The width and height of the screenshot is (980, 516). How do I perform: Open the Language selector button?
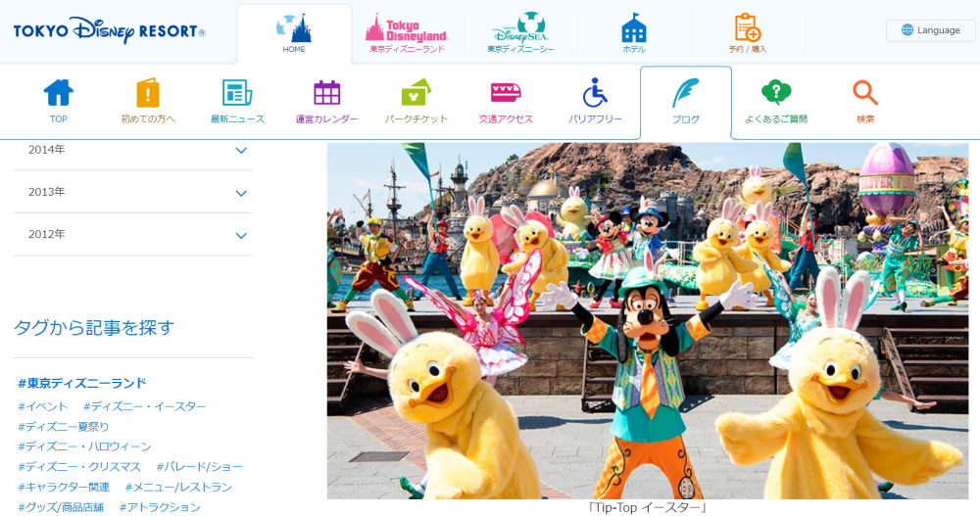tap(931, 30)
